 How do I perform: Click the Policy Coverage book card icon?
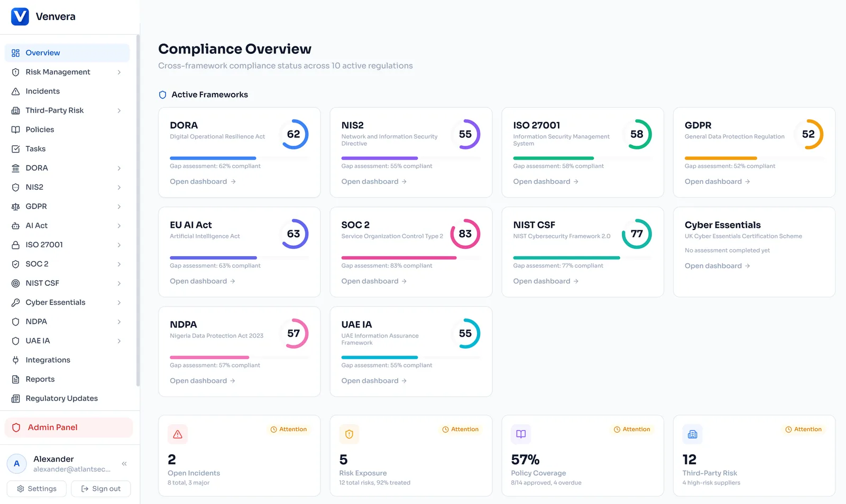[521, 434]
